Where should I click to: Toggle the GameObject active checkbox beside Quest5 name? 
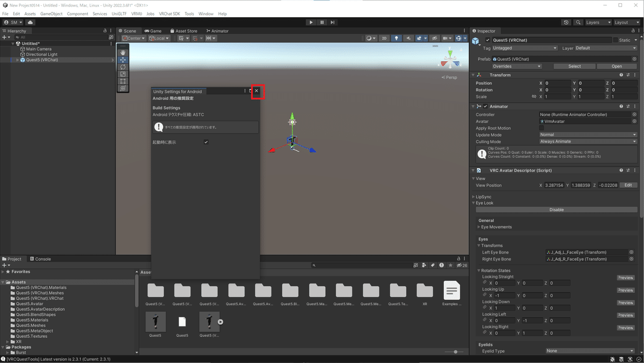point(488,40)
